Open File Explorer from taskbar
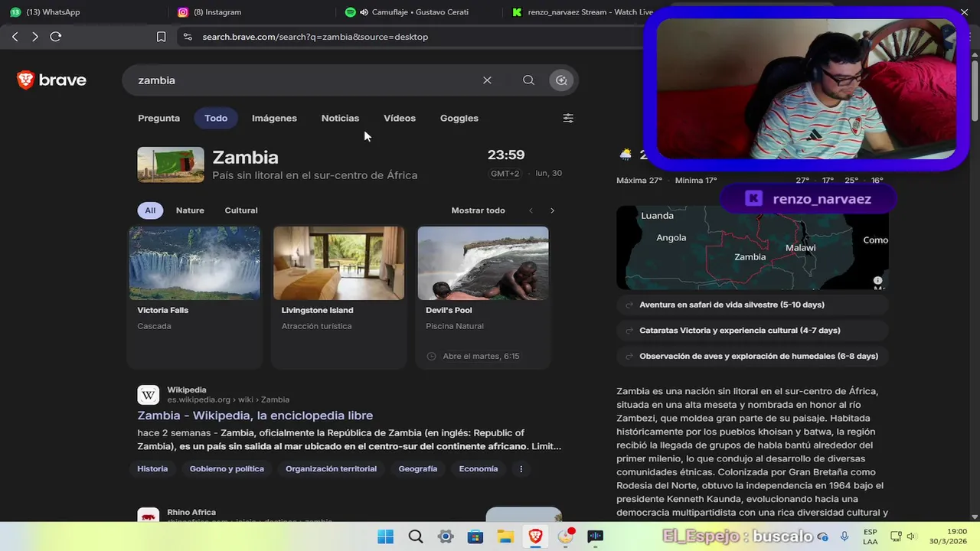 coord(505,536)
